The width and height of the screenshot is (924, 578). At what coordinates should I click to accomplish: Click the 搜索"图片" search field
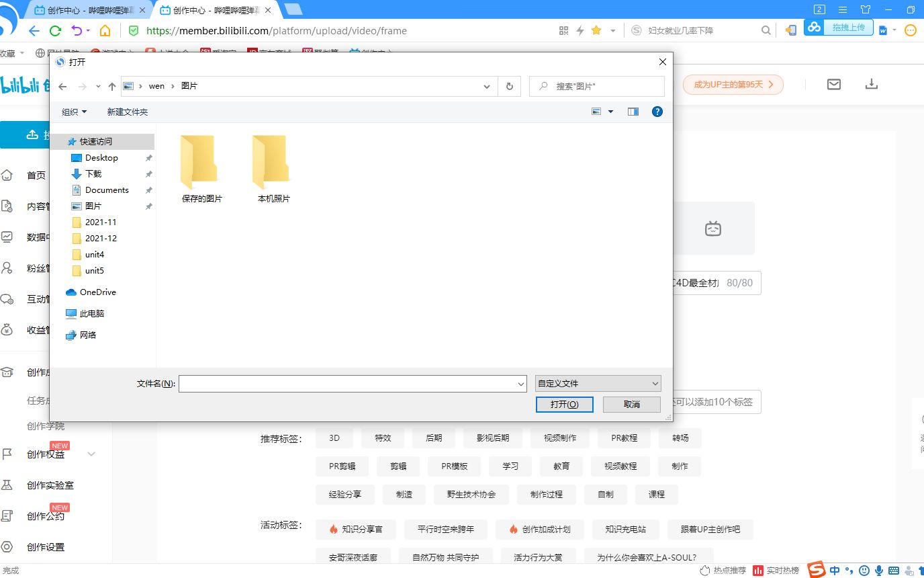(597, 86)
